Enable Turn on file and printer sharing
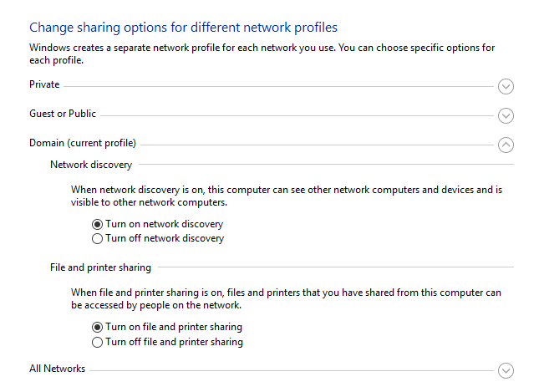Image resolution: width=544 pixels, height=392 pixels. click(x=98, y=327)
